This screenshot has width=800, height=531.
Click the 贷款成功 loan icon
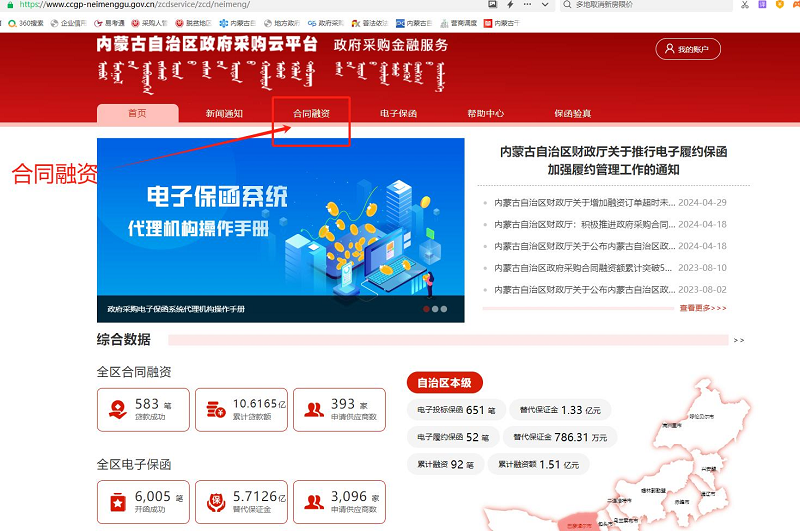tap(118, 409)
